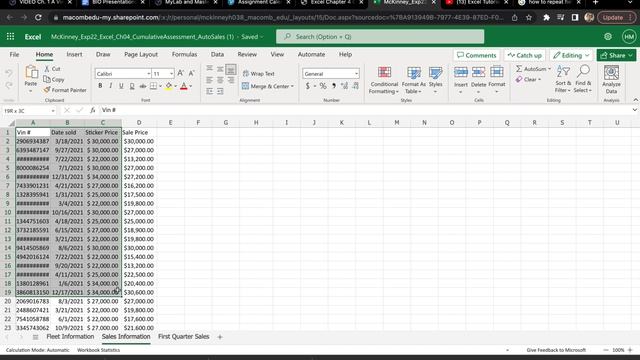The height and width of the screenshot is (360, 640).
Task: Expand Merge & Center options arrow
Action: (292, 86)
